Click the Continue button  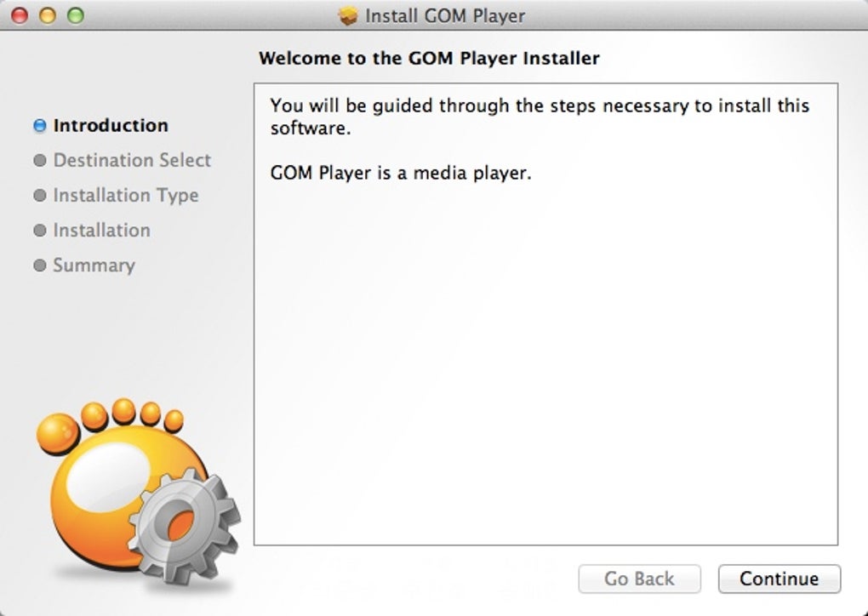click(779, 579)
